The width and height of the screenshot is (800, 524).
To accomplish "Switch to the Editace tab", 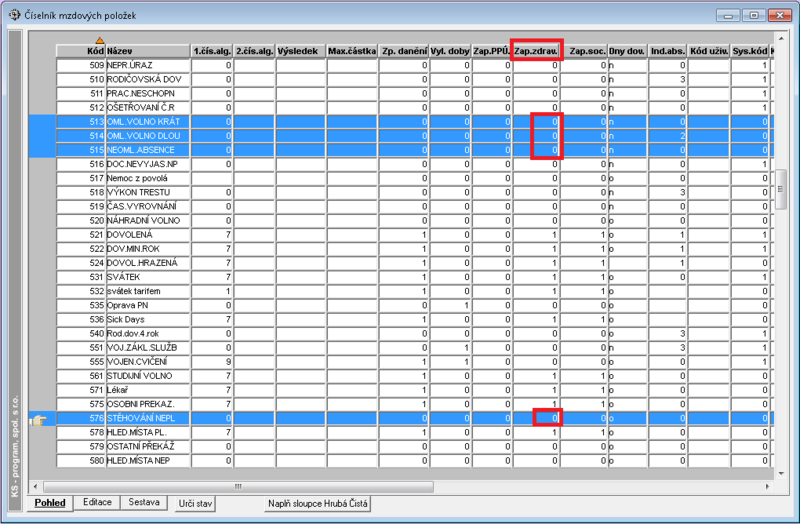I will (97, 502).
